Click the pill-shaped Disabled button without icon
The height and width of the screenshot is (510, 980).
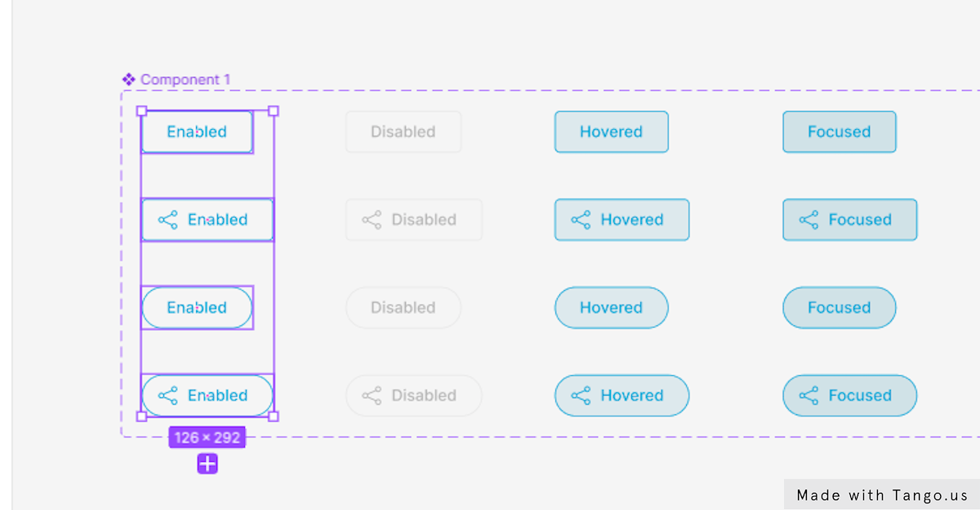[x=403, y=307]
